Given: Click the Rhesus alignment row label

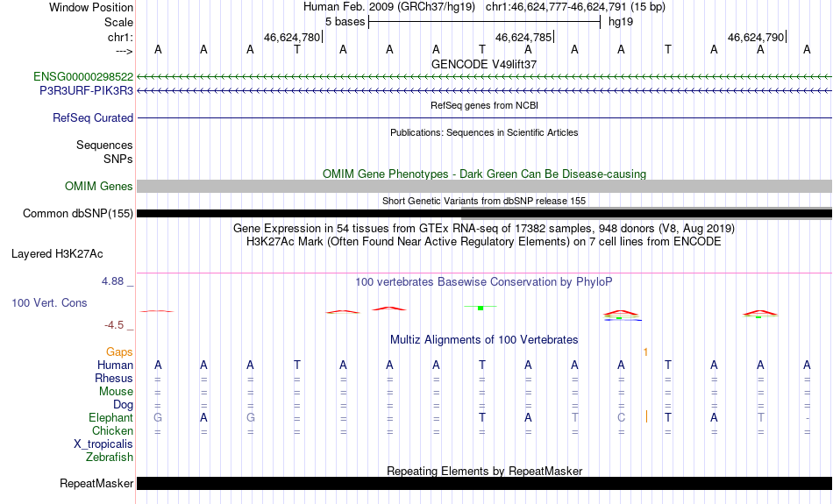Looking at the screenshot, I should pos(114,379).
